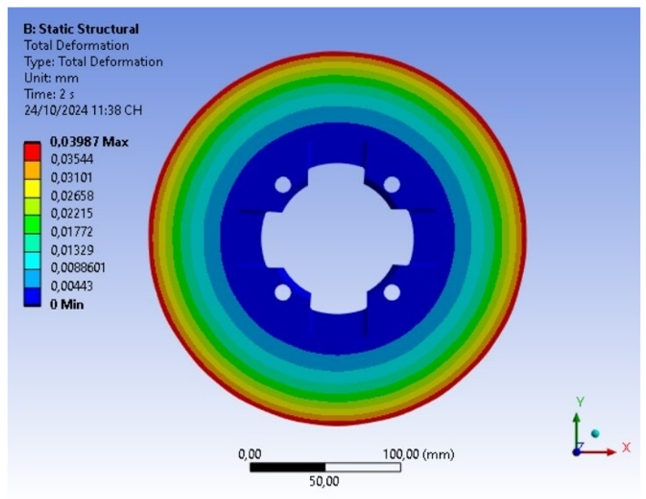The image size is (646, 499).
Task: Select the legend value 0,01772
Action: pos(72,232)
